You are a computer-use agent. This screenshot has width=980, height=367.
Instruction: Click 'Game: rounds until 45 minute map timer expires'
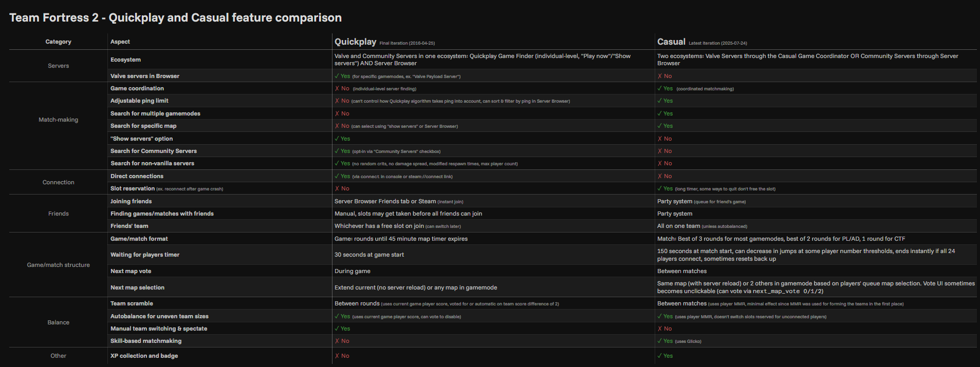tap(401, 239)
